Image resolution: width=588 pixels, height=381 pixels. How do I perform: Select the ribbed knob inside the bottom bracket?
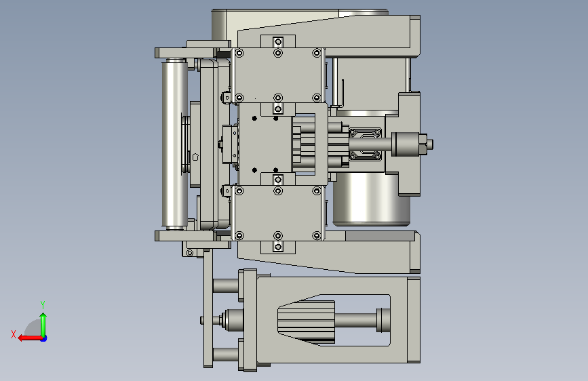(x=306, y=321)
